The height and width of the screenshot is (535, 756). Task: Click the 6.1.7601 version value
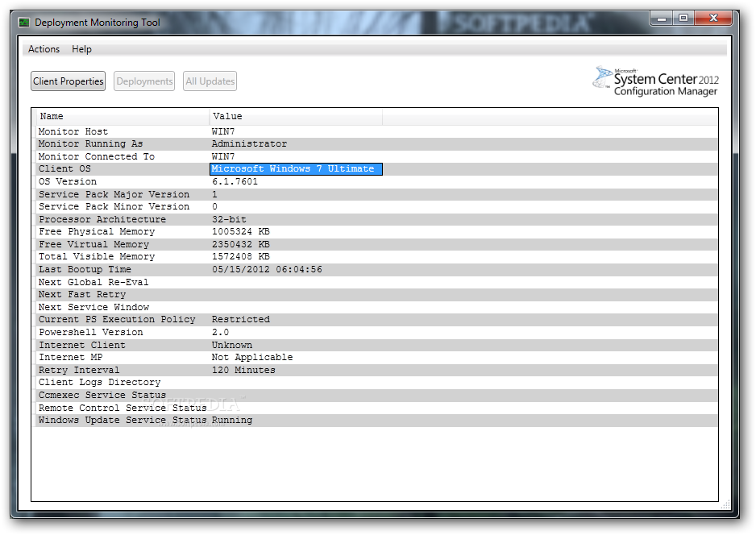click(x=235, y=182)
